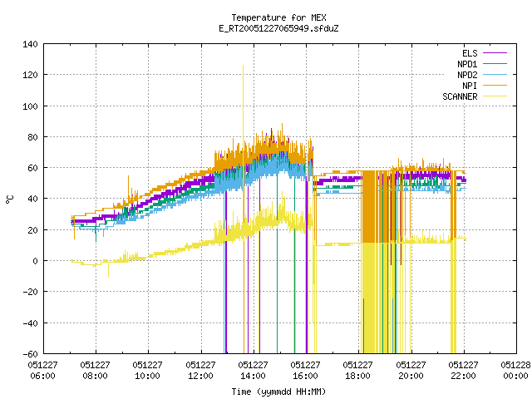Viewport: 532px width, 399px height.
Task: Click the SCANNER legend label
Action: tap(460, 96)
